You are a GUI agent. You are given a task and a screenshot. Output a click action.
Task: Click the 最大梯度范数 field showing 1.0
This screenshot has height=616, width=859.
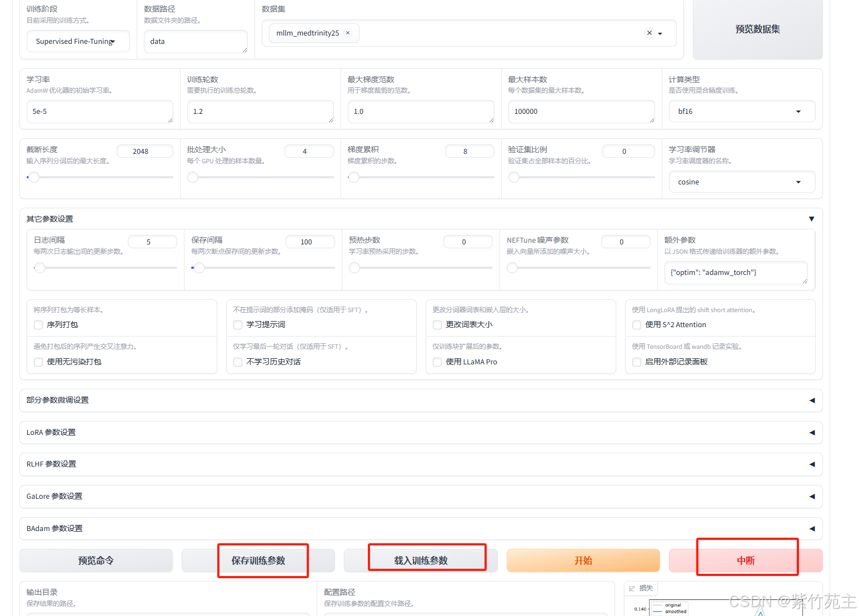click(x=421, y=112)
